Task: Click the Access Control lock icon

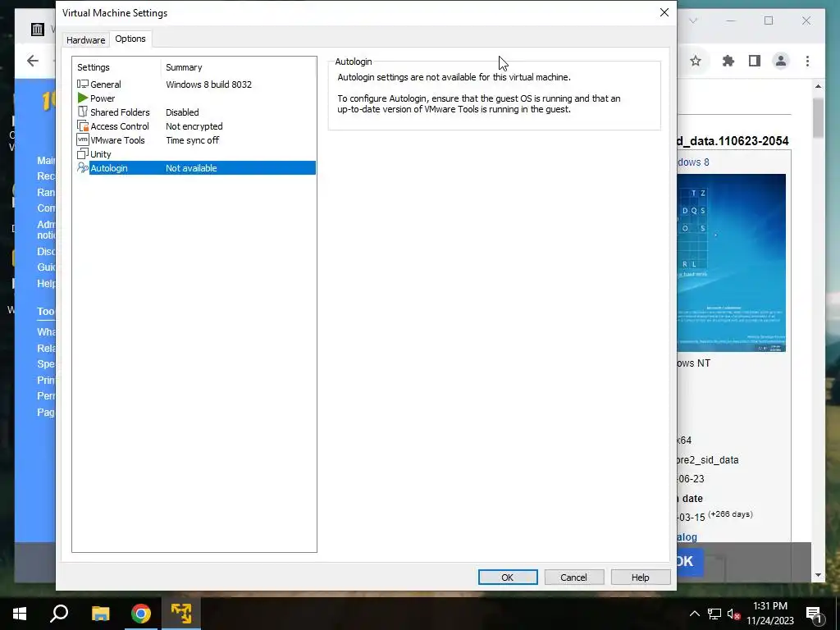Action: pos(83,126)
